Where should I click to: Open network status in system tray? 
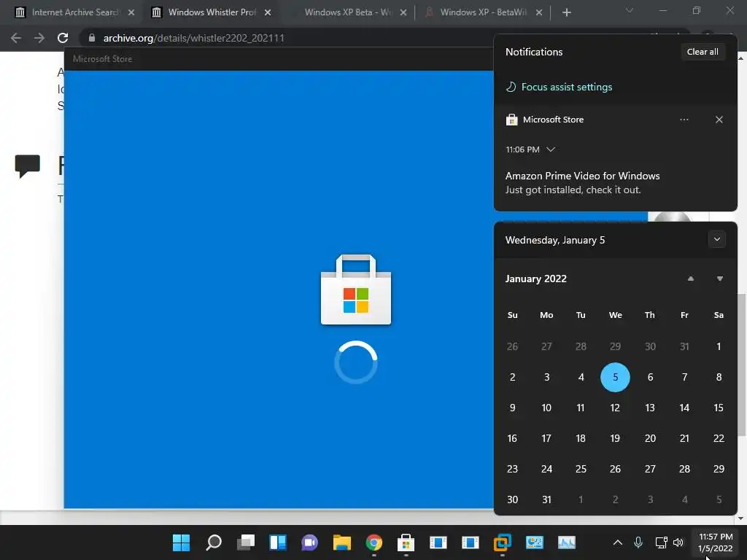[x=661, y=542]
